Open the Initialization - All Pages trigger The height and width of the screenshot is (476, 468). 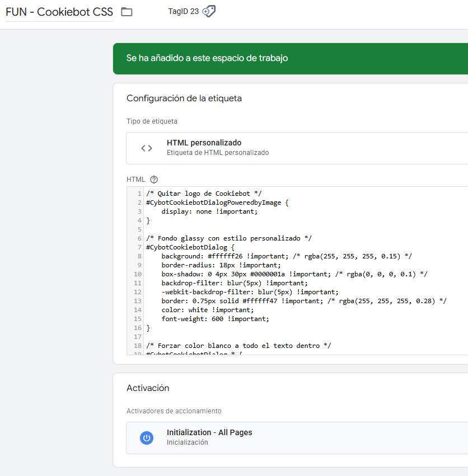[x=297, y=438]
